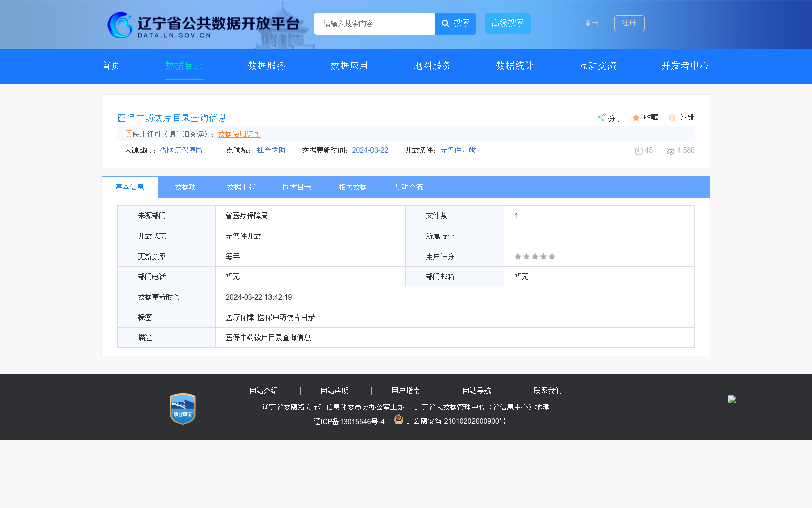
Task: Click the 登录 login link
Action: 592,23
